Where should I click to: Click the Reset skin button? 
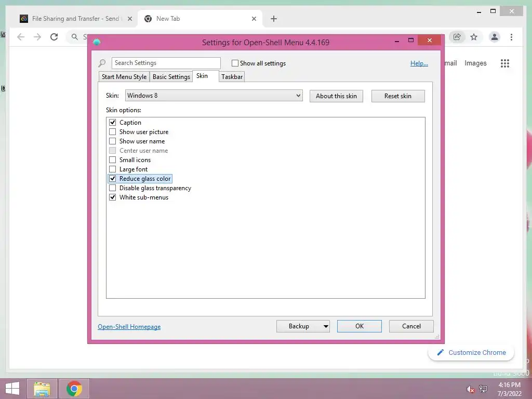[x=398, y=96]
